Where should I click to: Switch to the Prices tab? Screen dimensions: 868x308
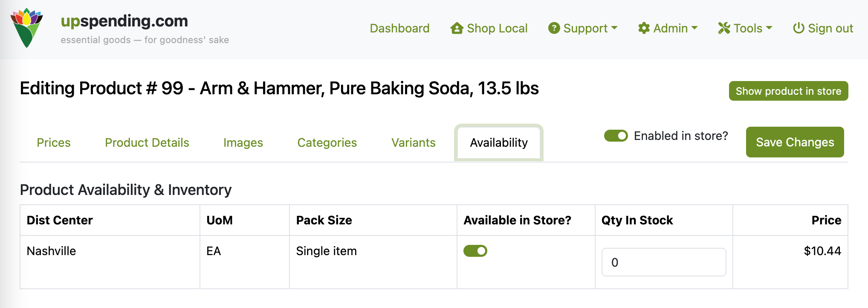coord(54,142)
